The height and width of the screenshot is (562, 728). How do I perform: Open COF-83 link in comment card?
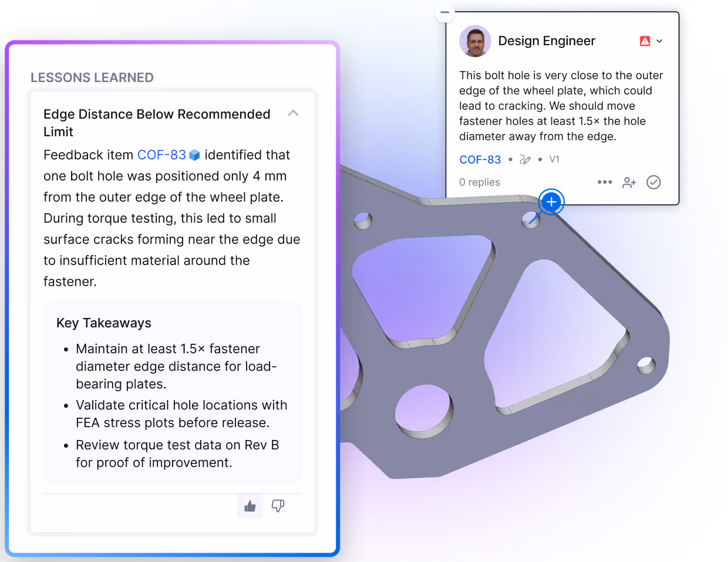(x=480, y=160)
